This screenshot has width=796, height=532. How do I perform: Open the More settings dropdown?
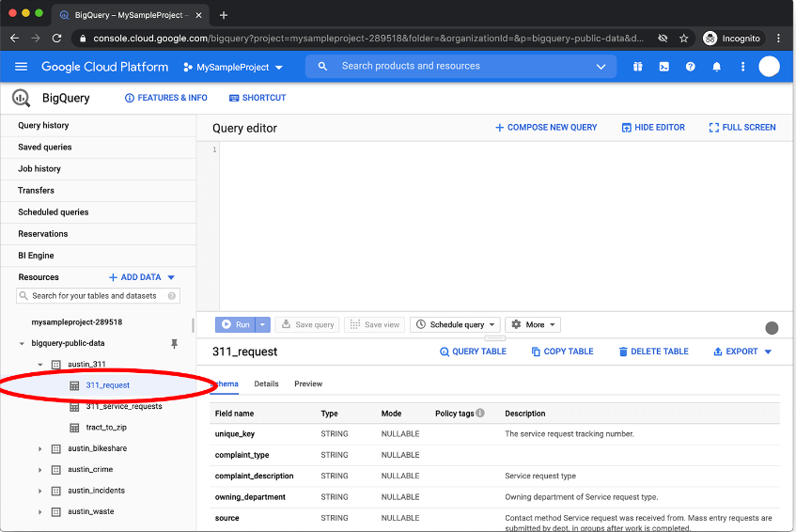pyautogui.click(x=533, y=325)
